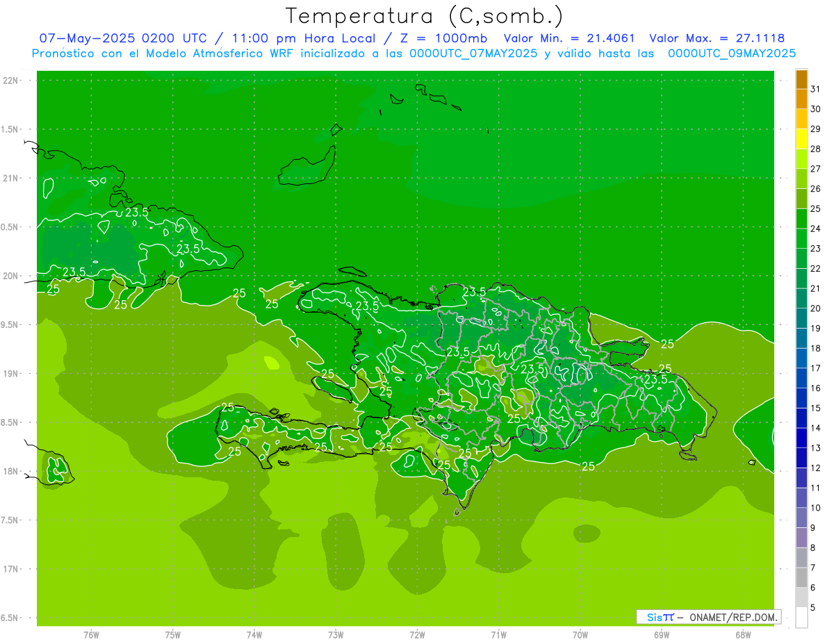The width and height of the screenshot is (834, 644).
Task: Click the colorbar label "16"
Action: pos(816,388)
